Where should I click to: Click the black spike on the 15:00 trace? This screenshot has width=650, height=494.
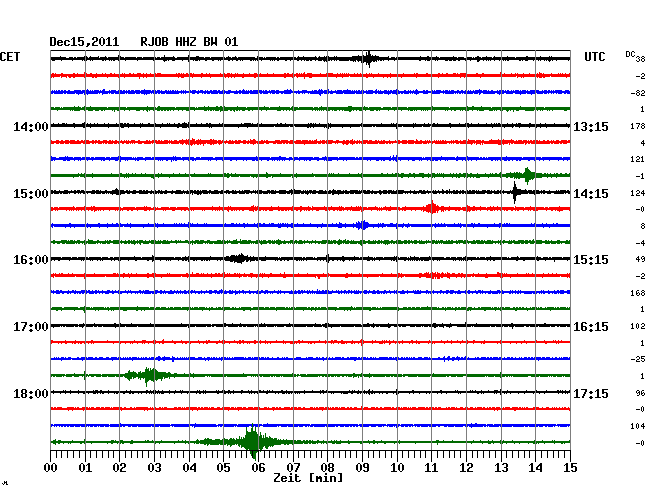pyautogui.click(x=515, y=192)
